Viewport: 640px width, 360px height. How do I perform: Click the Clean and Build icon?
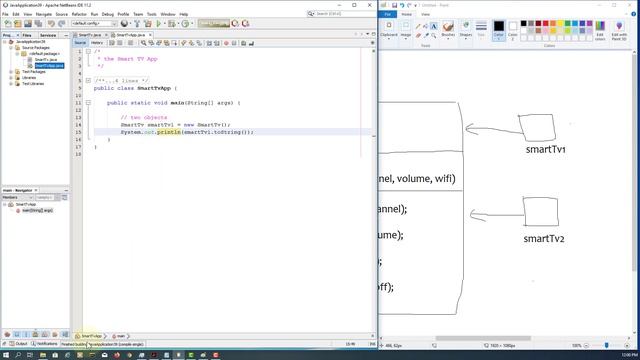click(148, 24)
